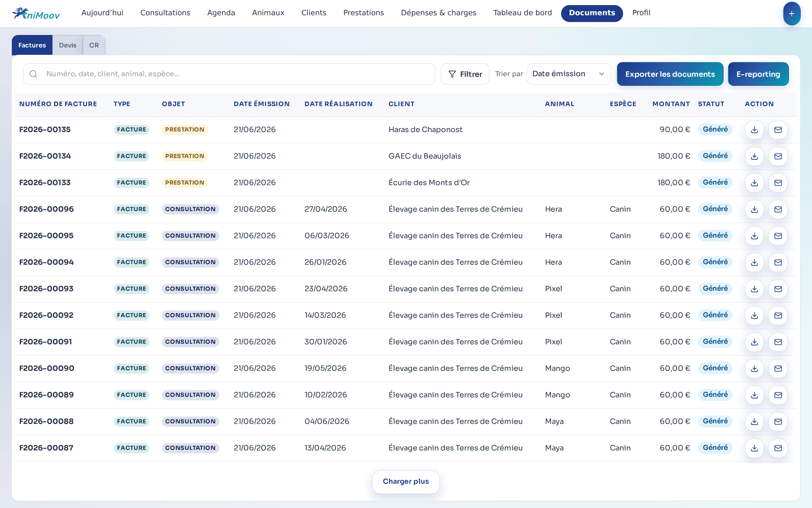The height and width of the screenshot is (508, 812).
Task: Download invoice F2026-00092
Action: [754, 316]
